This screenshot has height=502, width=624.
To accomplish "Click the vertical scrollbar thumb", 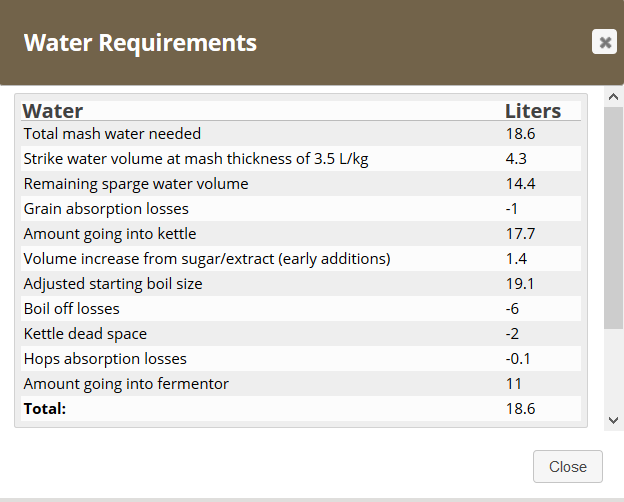I will point(615,217).
